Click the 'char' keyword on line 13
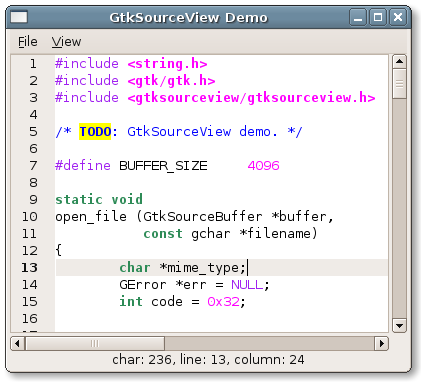The height and width of the screenshot is (382, 421). tap(135, 267)
